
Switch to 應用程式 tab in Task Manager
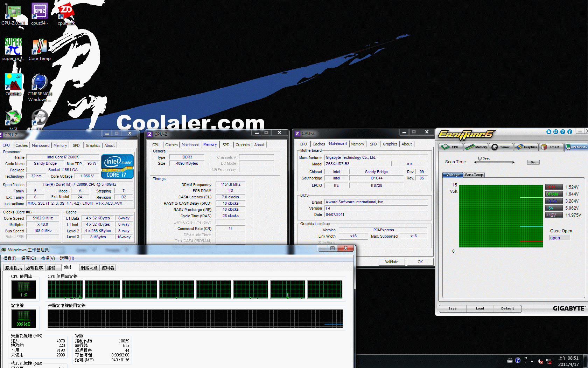click(13, 268)
